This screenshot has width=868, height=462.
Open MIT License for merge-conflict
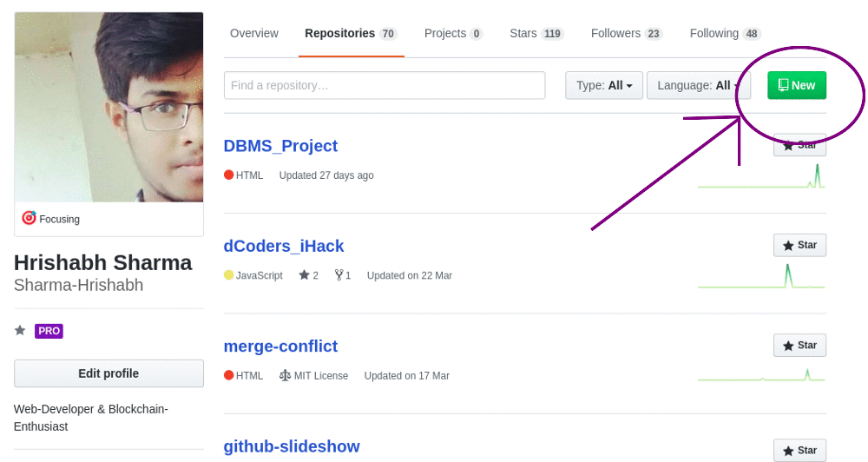tap(313, 375)
